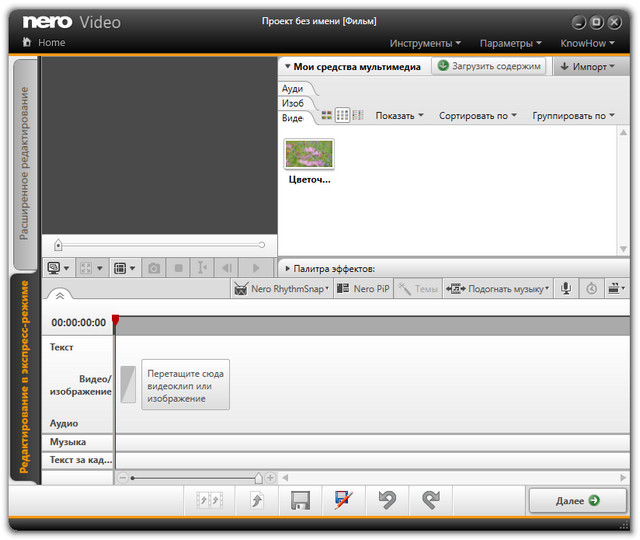Switch media view to details list
The width and height of the screenshot is (640, 540).
[358, 116]
